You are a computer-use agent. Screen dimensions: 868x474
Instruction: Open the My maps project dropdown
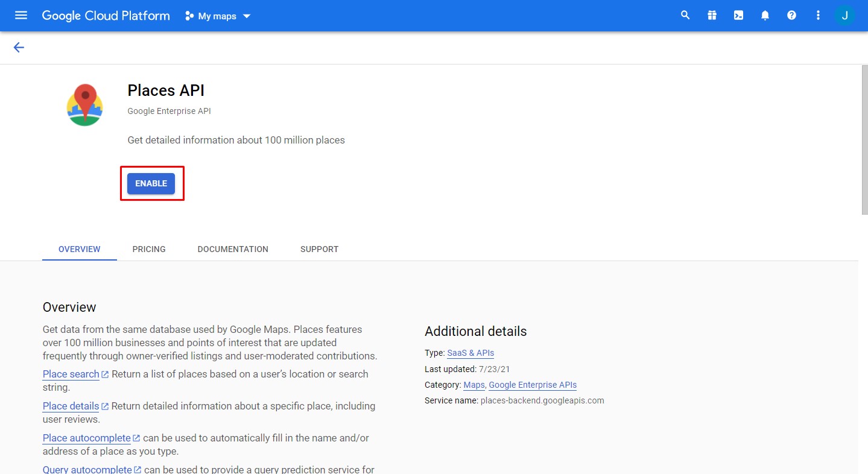click(x=218, y=16)
